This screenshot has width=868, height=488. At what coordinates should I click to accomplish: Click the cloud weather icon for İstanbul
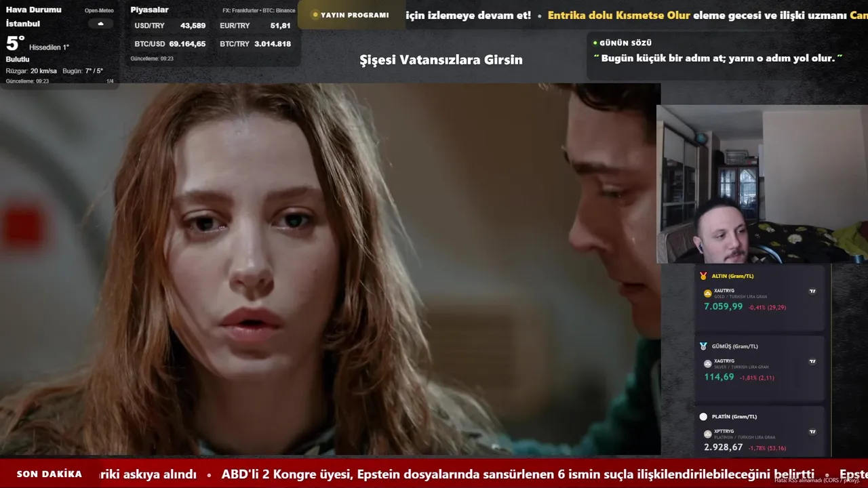pos(100,24)
